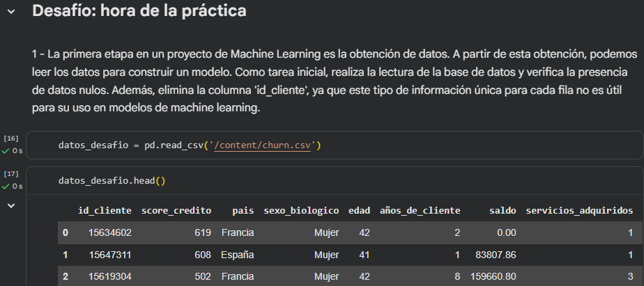Click the 'servicios_adquiridos' column header
644x286 pixels.
click(579, 210)
